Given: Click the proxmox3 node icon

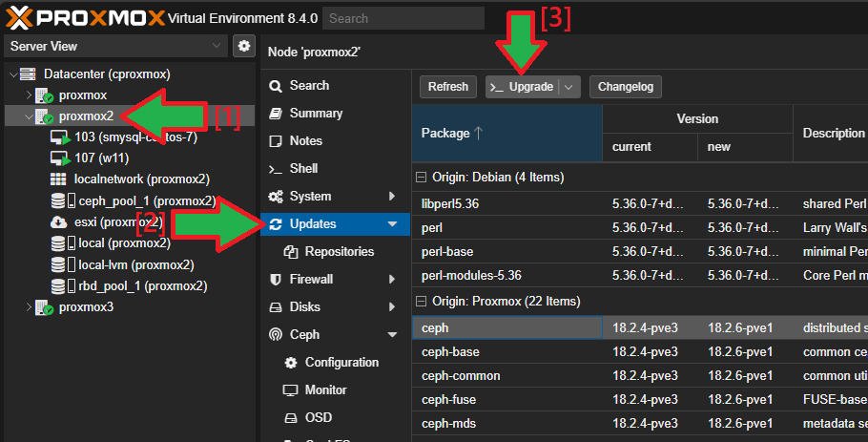Looking at the screenshot, I should [44, 307].
